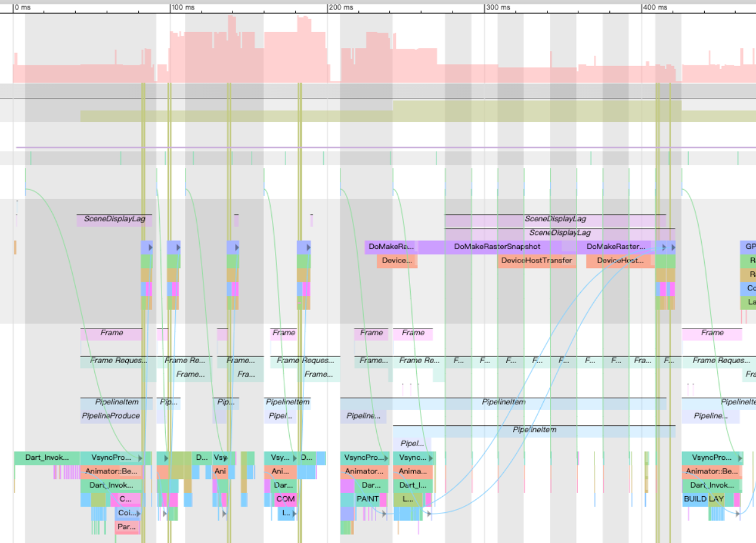
Task: Click the arrow next to the I slice below COM
Action: [x=294, y=513]
